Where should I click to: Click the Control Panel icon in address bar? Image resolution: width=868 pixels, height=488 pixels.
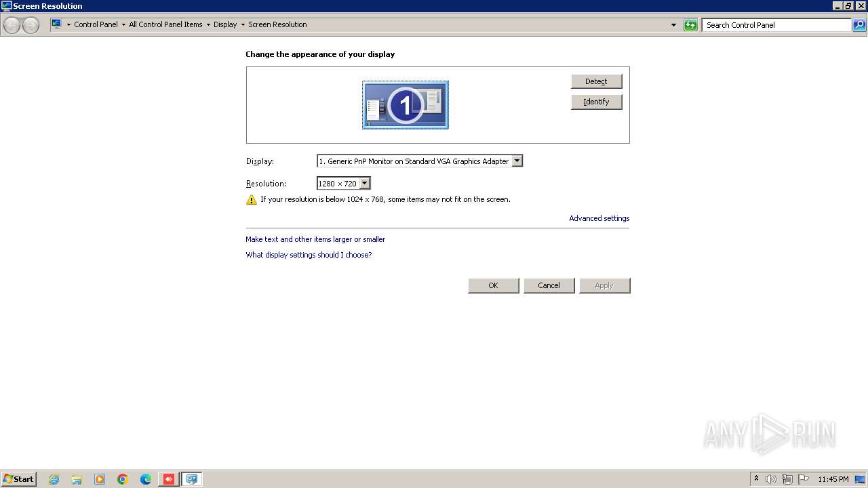(57, 24)
